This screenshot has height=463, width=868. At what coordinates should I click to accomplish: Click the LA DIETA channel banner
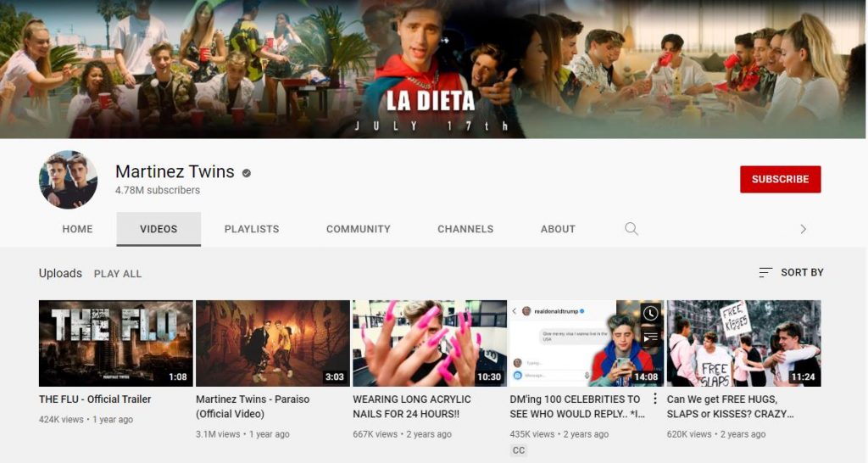433,70
